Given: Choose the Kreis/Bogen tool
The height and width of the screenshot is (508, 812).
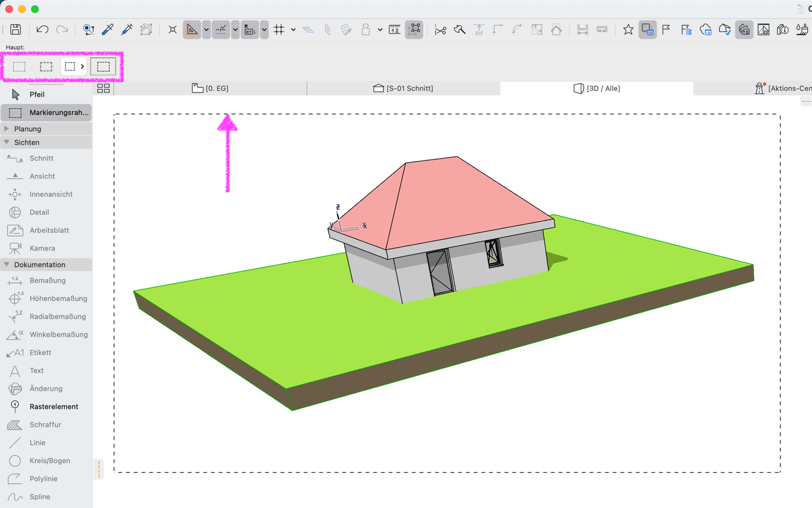Looking at the screenshot, I should pos(46,461).
